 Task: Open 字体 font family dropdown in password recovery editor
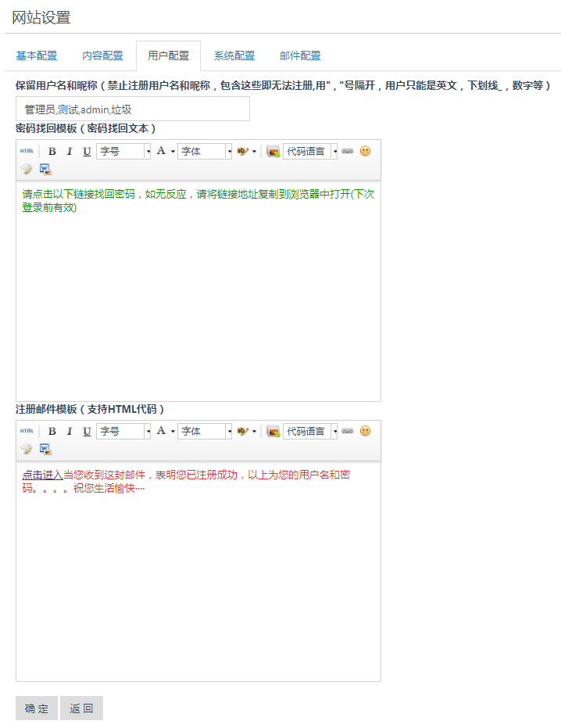click(x=205, y=151)
